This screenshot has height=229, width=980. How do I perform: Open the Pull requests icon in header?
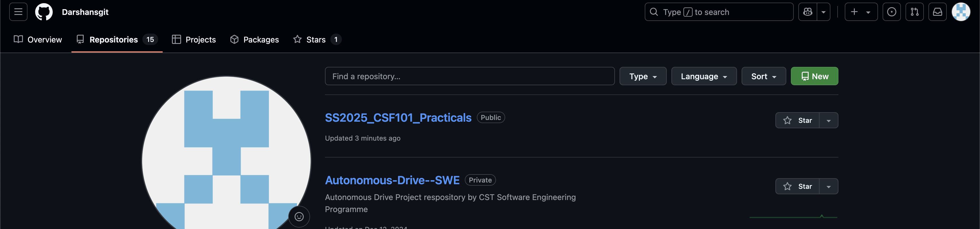click(914, 12)
